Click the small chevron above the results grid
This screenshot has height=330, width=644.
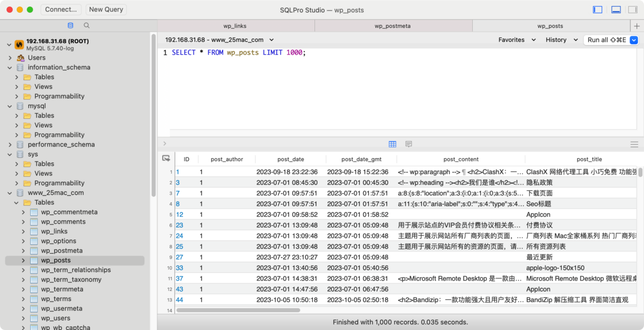pyautogui.click(x=164, y=144)
